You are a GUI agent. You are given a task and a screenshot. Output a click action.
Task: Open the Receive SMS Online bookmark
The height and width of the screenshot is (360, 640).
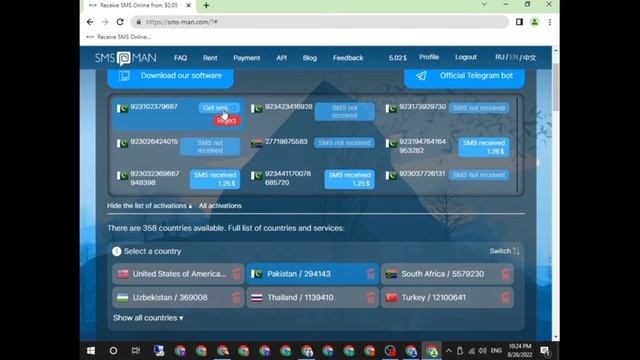[x=118, y=37]
